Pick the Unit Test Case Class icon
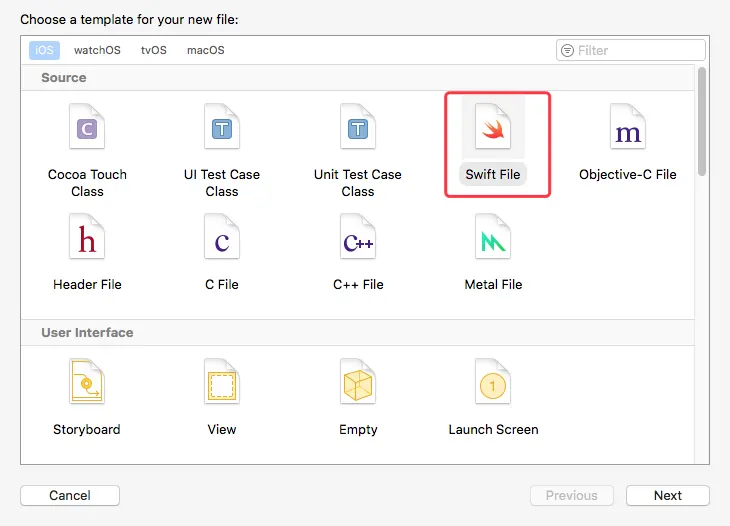Image resolution: width=730 pixels, height=526 pixels. coord(357,127)
